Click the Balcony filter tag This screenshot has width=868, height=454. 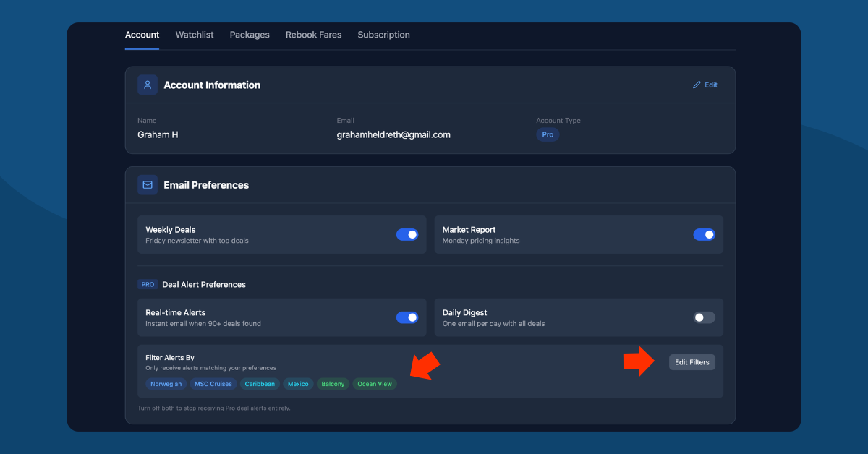pos(332,384)
